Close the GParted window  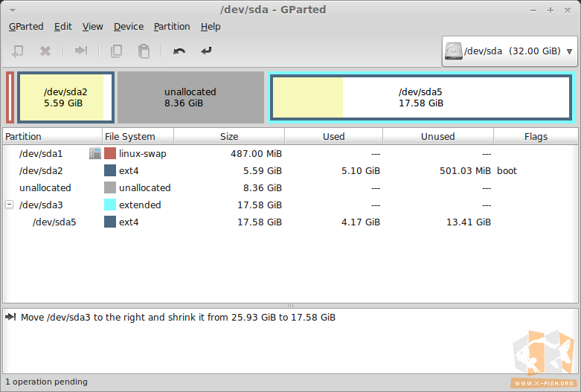(568, 10)
